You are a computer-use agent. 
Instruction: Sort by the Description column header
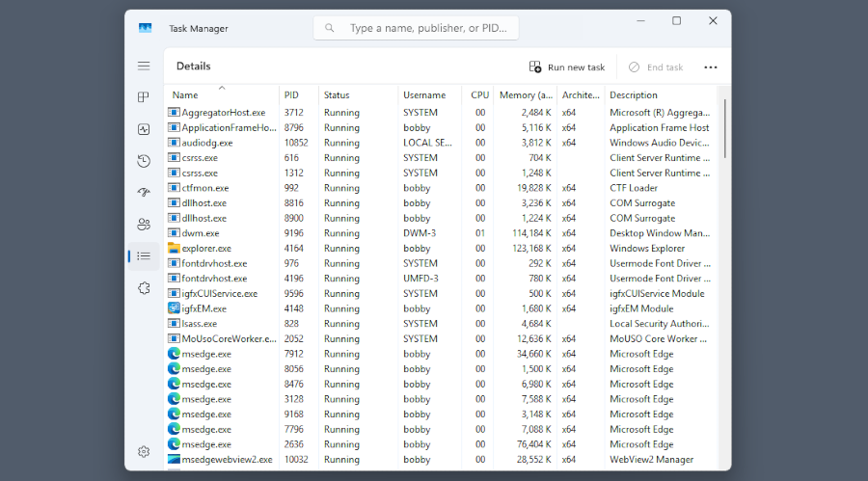pos(661,94)
